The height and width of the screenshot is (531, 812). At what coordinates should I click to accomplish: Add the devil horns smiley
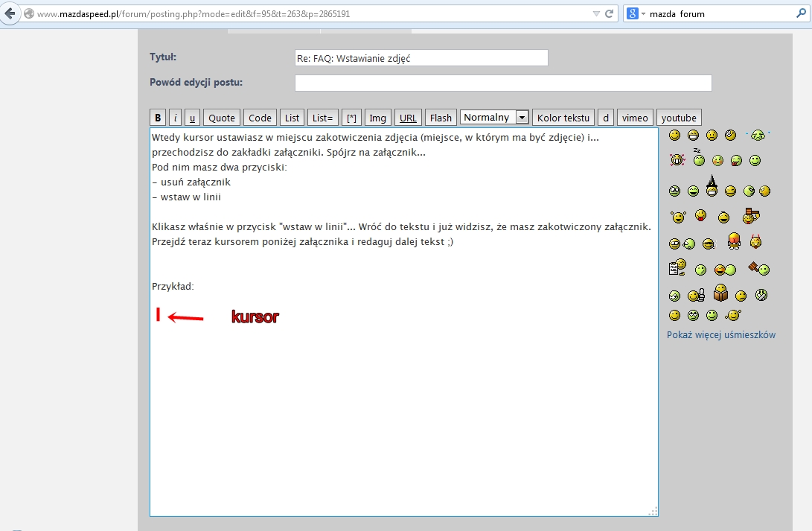(757, 242)
